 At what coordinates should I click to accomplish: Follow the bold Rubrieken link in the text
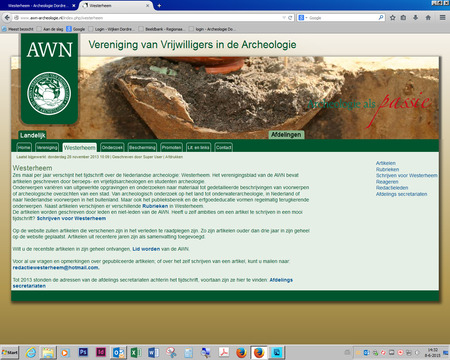155,206
